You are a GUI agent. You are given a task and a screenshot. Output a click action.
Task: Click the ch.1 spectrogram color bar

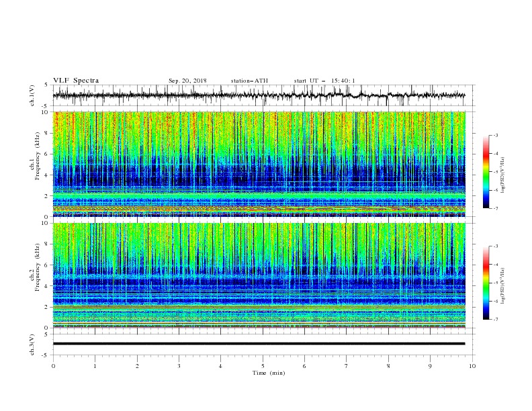pyautogui.click(x=486, y=172)
